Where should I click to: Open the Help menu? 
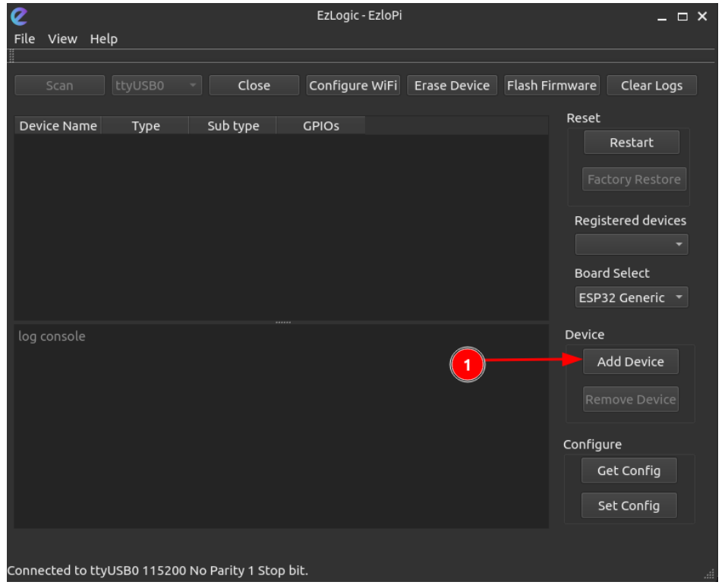[103, 39]
